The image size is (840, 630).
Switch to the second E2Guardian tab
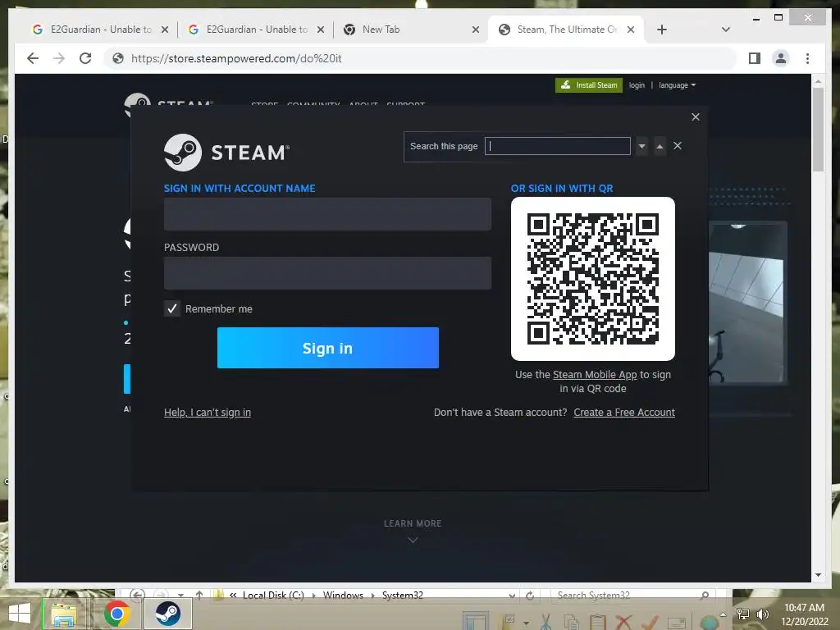(255, 30)
